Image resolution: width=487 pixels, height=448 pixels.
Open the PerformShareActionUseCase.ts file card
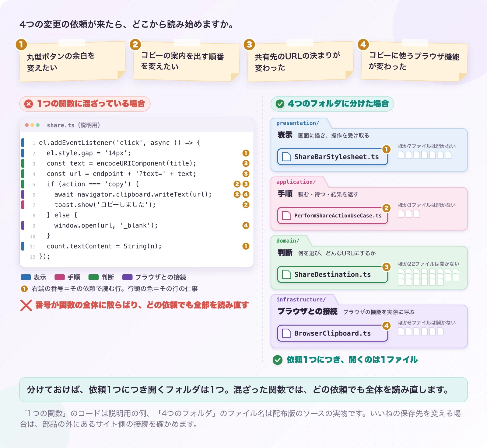point(332,215)
